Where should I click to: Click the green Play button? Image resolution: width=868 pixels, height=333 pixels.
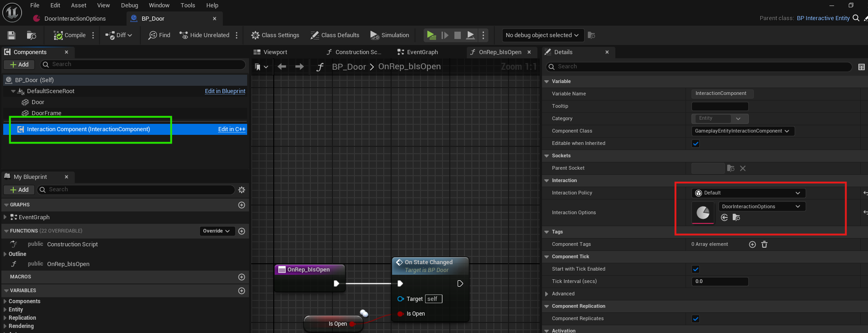coord(431,35)
